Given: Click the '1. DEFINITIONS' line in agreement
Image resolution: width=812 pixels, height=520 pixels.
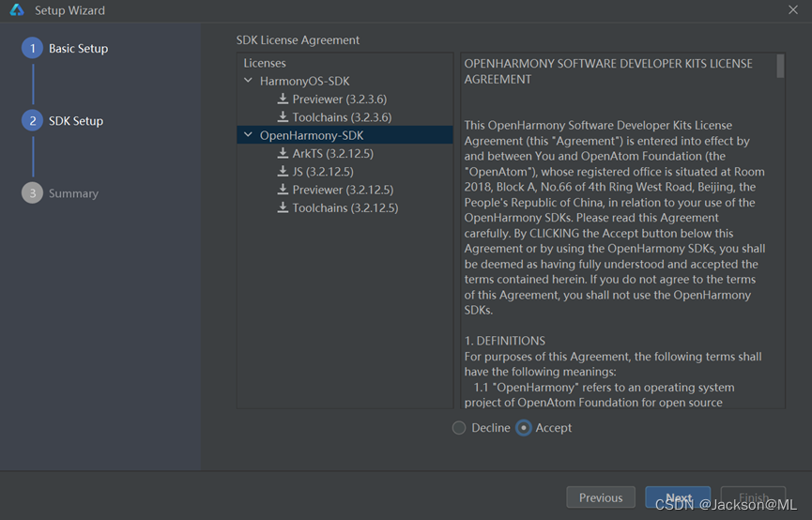Looking at the screenshot, I should click(504, 341).
